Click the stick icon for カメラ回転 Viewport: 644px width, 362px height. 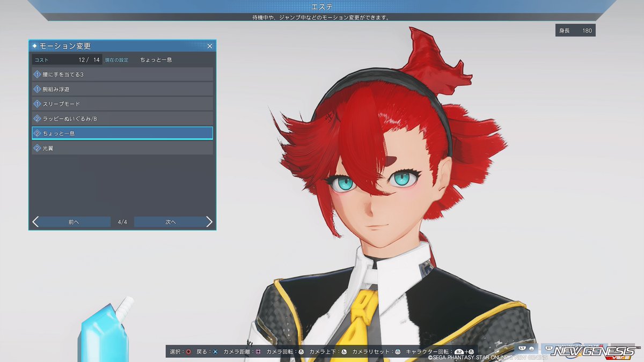pyautogui.click(x=301, y=352)
